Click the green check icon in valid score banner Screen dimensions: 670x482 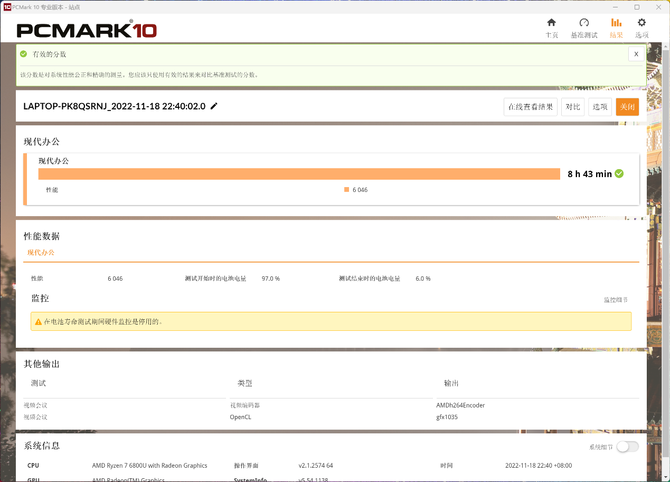pos(24,54)
